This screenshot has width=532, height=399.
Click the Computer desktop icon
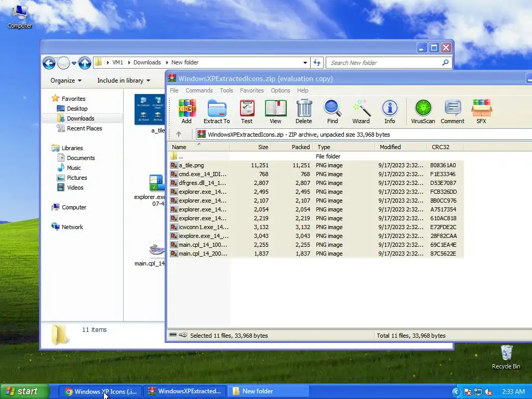click(x=20, y=16)
